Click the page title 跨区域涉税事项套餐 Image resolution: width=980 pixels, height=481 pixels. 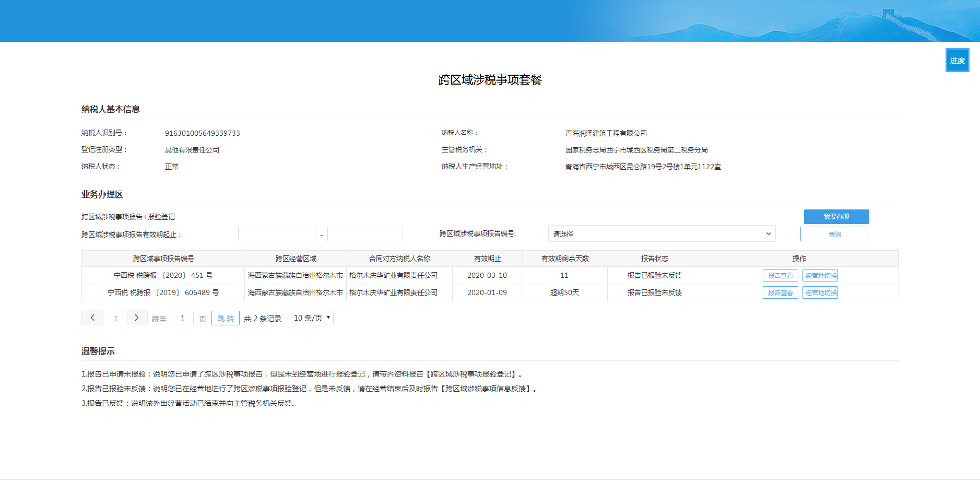point(490,80)
